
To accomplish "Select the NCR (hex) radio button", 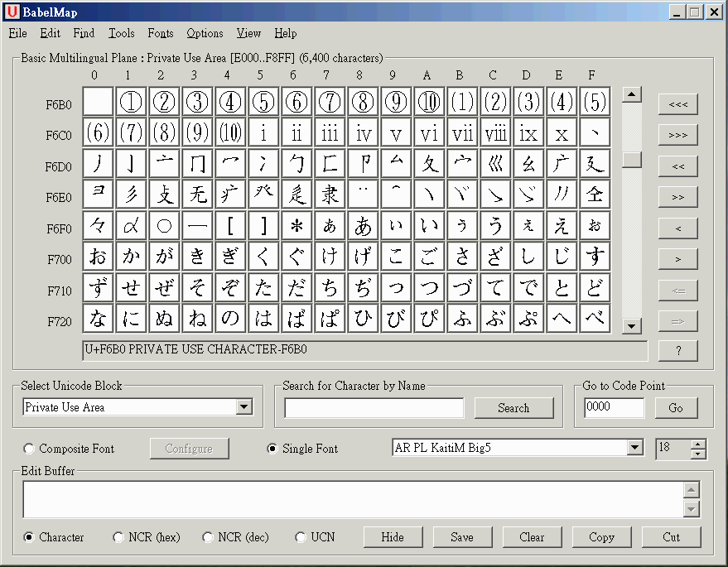I will [119, 537].
